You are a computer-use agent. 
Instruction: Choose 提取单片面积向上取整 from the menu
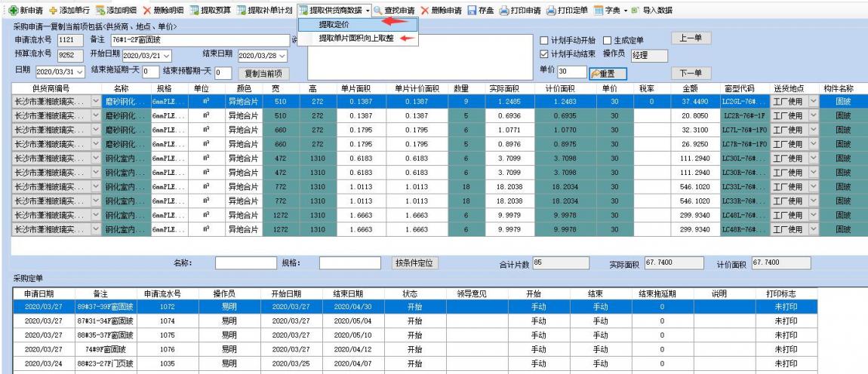tap(355, 38)
